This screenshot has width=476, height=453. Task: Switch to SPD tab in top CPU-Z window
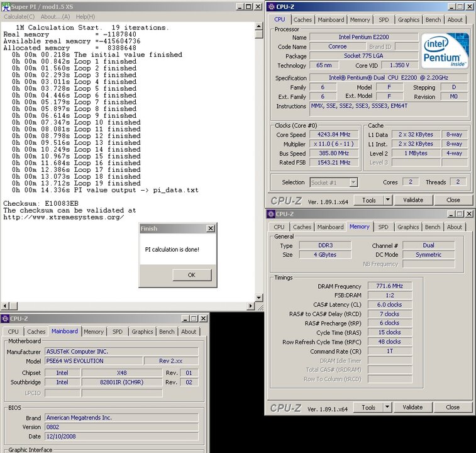click(x=384, y=20)
